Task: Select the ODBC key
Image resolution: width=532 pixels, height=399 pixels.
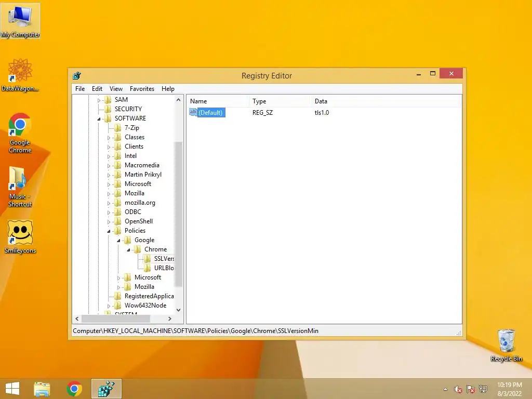Action: tap(132, 212)
